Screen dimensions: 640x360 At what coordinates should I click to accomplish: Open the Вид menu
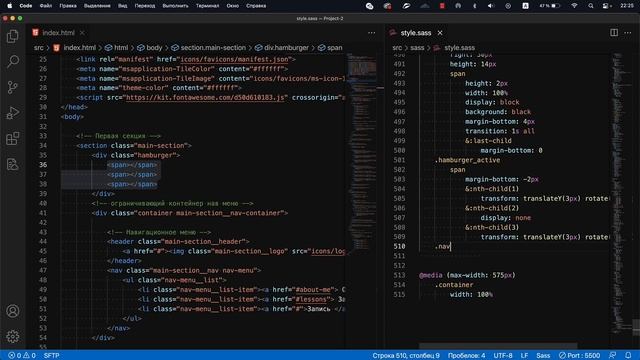(122, 6)
